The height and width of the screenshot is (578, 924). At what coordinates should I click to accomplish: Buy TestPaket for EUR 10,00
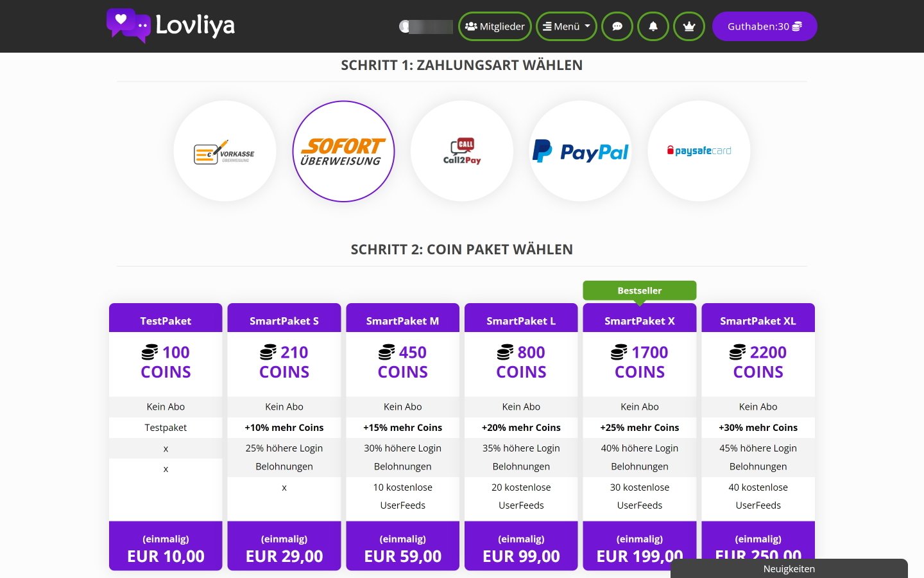(x=166, y=546)
